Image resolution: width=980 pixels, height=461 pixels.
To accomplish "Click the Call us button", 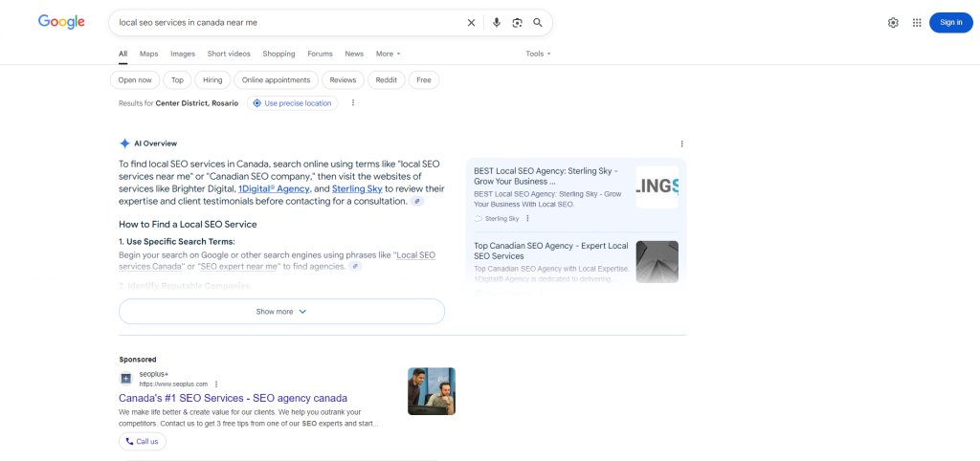I will [143, 441].
